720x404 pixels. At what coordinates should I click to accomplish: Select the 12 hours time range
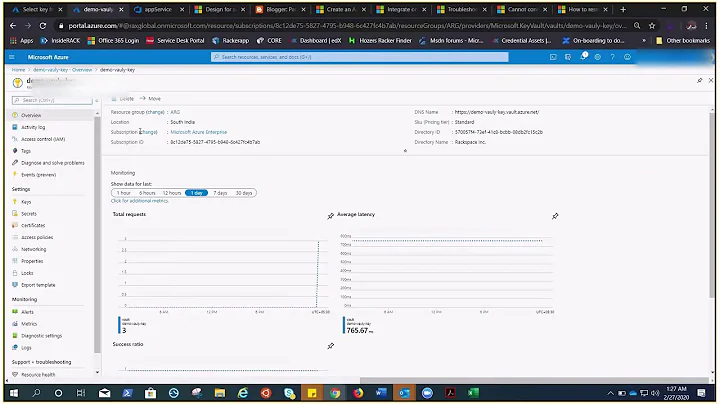pyautogui.click(x=172, y=193)
